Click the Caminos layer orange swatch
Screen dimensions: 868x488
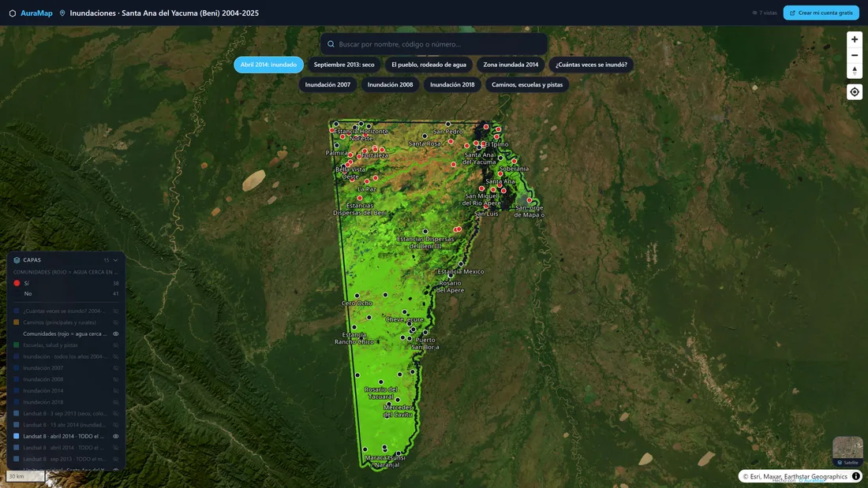[x=17, y=322]
